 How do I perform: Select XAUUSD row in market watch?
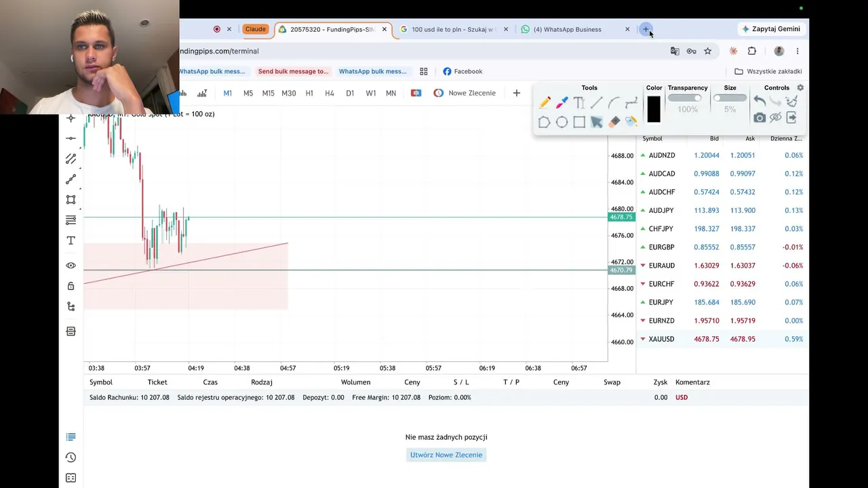pyautogui.click(x=722, y=339)
